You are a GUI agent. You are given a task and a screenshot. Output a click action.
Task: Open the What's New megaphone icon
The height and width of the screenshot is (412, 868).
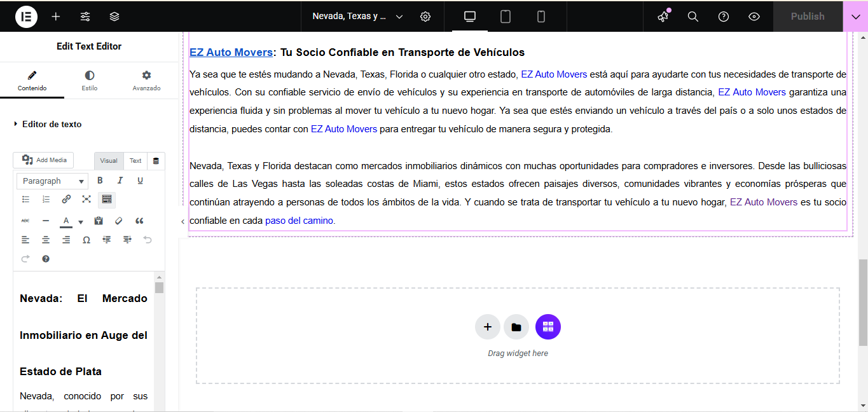(x=663, y=17)
